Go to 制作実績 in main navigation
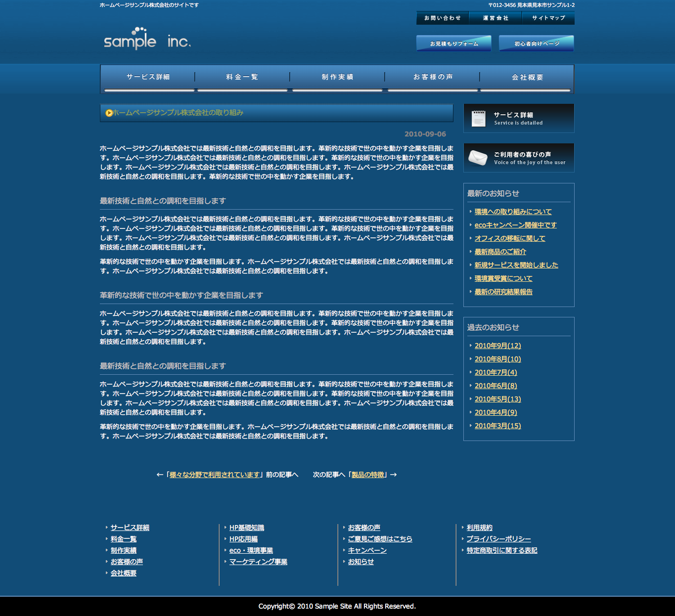 337,77
